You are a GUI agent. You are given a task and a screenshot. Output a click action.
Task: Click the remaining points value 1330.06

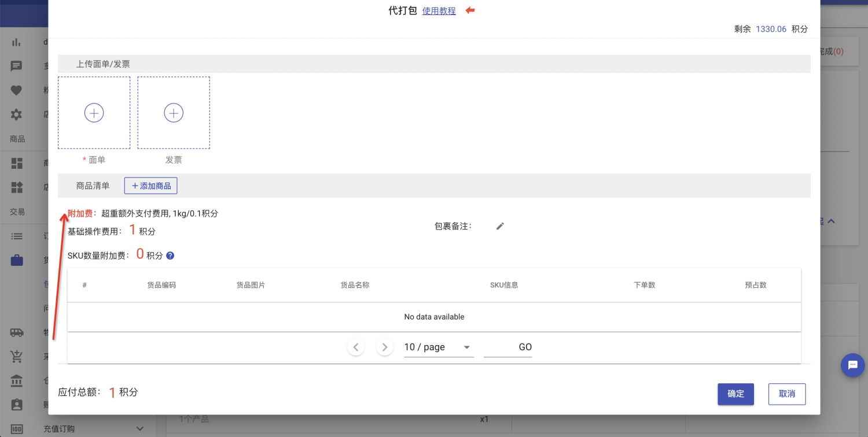tap(771, 29)
